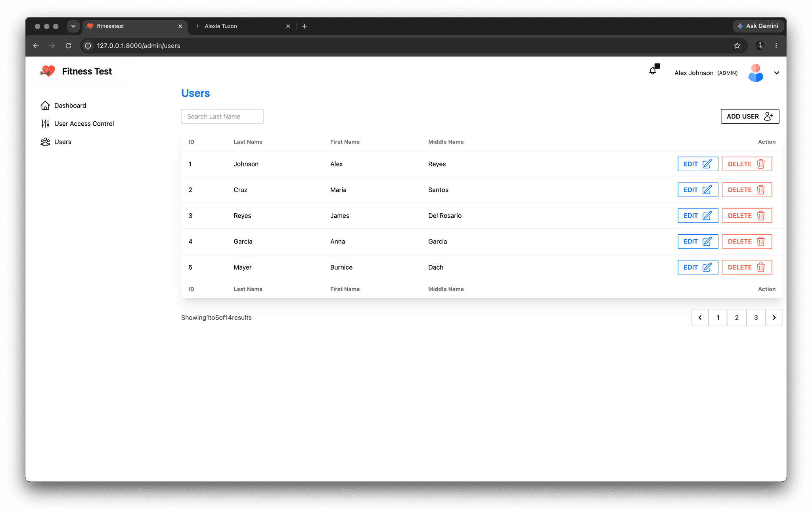This screenshot has width=812, height=515.
Task: View site information icon in address bar
Action: coord(88,46)
